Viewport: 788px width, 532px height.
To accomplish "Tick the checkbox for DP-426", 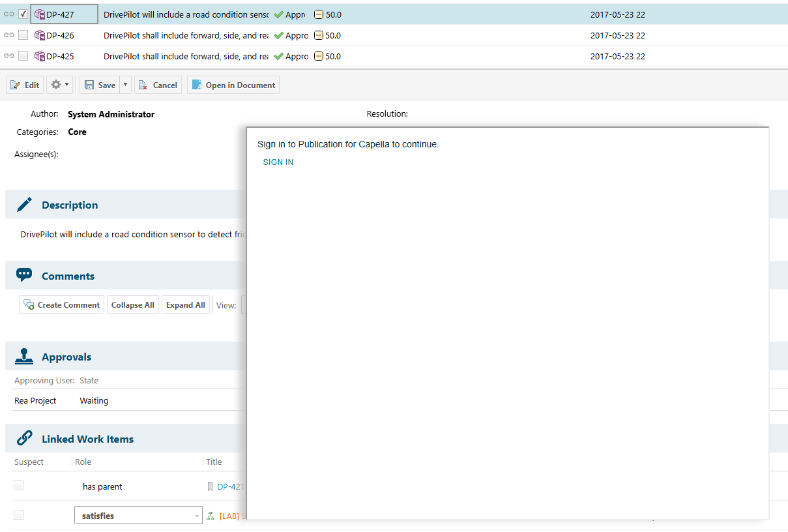I will tap(23, 35).
